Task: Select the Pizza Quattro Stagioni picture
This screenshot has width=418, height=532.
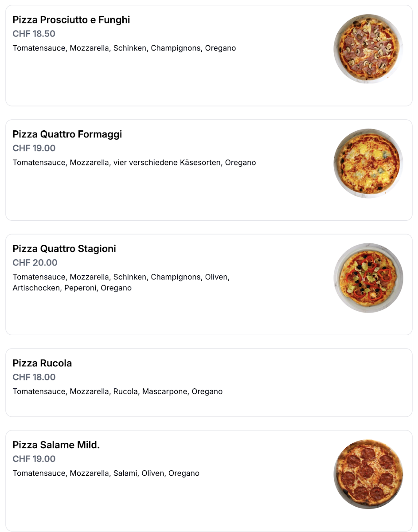Action: [x=368, y=278]
